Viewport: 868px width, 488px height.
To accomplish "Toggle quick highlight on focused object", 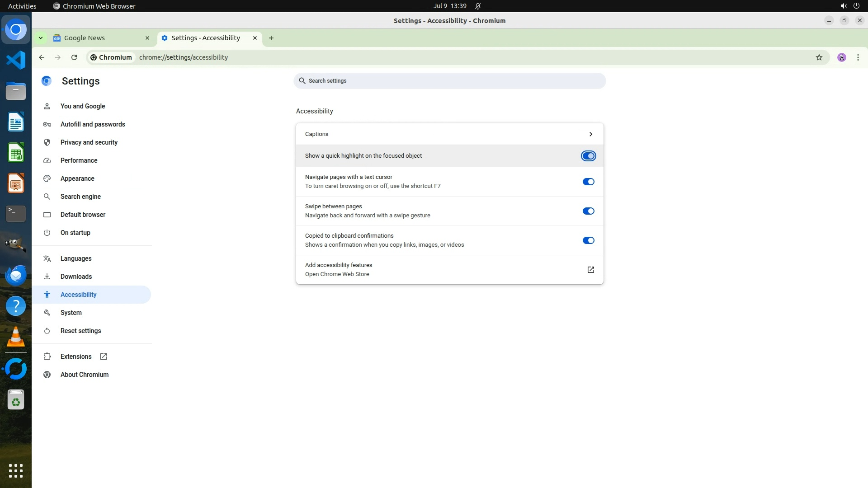I will [x=588, y=156].
